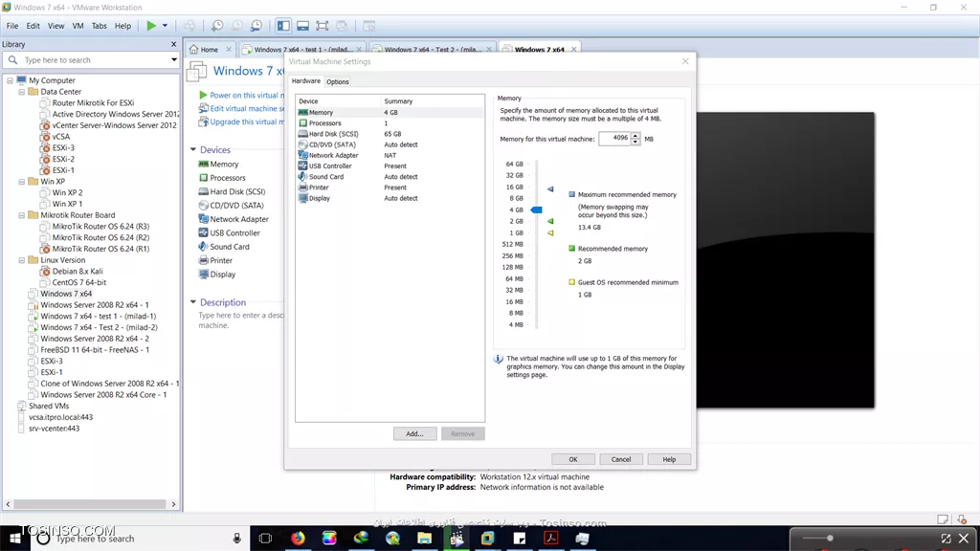Open Task View from the taskbar
The width and height of the screenshot is (980, 551).
click(266, 538)
